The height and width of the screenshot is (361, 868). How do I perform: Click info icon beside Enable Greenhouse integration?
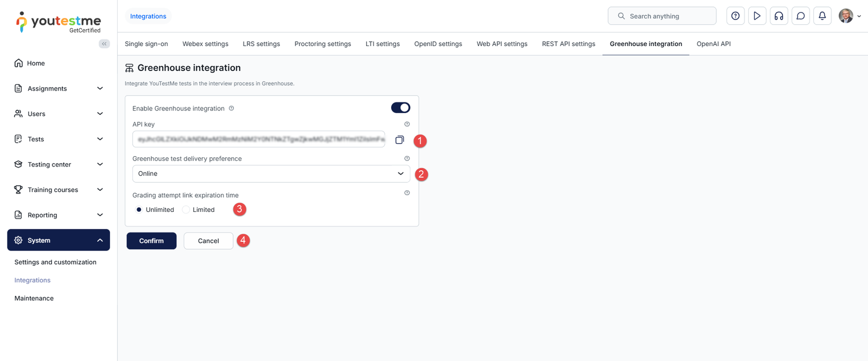pyautogui.click(x=231, y=108)
